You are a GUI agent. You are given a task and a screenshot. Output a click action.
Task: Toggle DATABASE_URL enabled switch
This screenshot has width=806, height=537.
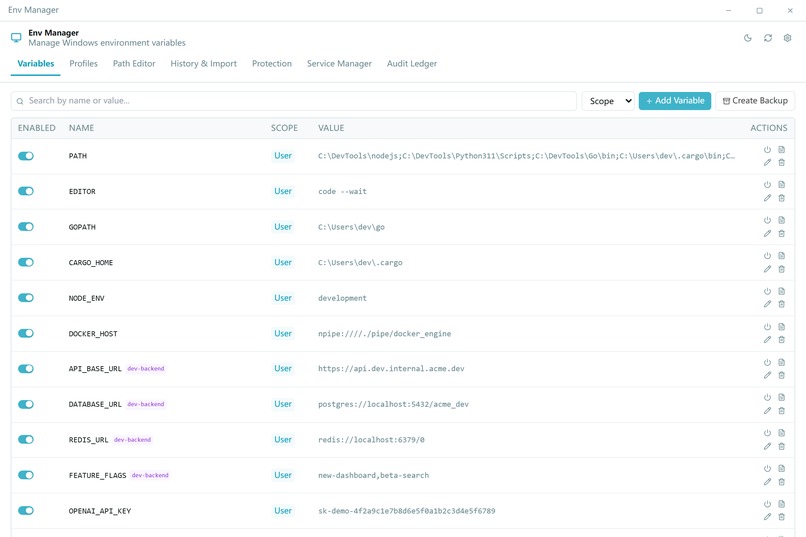tap(26, 404)
